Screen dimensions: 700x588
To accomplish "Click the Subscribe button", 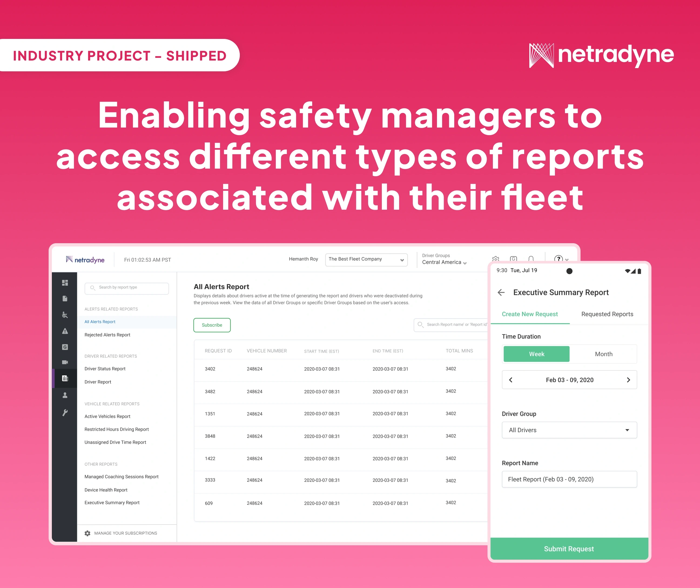I will [x=212, y=325].
